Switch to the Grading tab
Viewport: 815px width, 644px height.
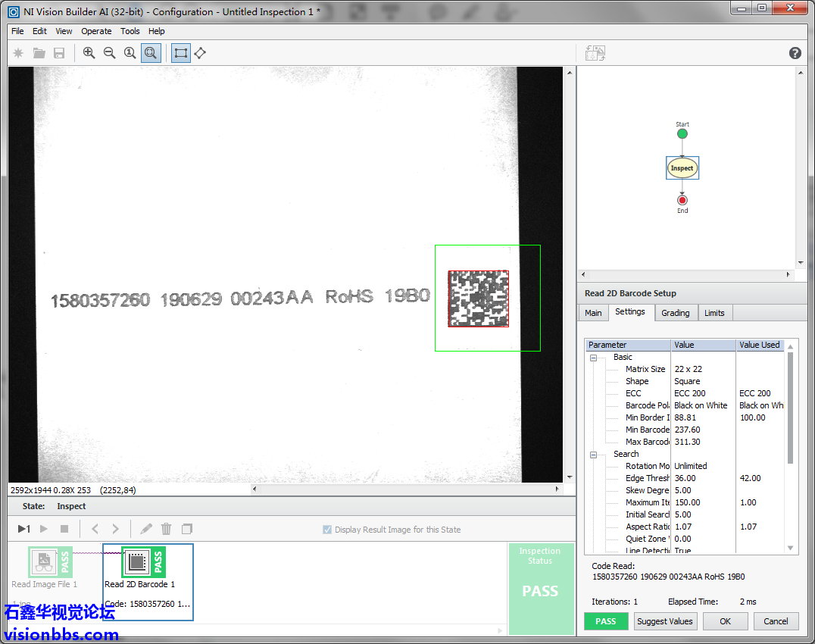pos(675,313)
